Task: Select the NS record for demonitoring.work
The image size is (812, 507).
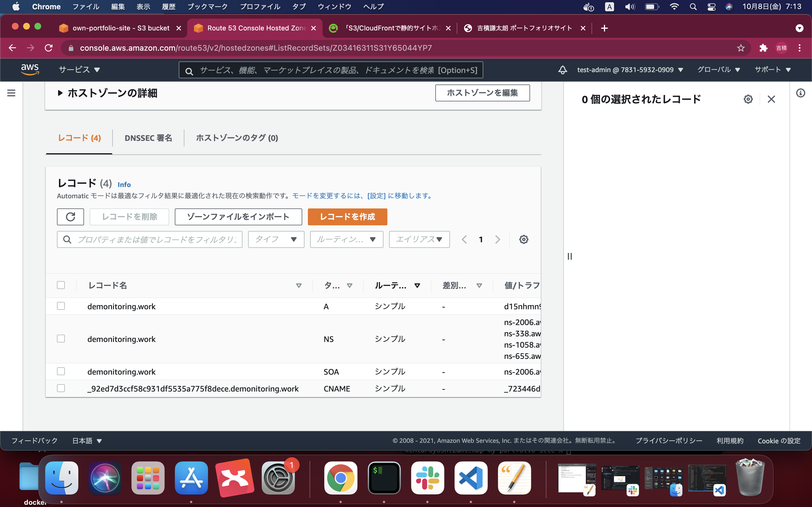Action: (x=61, y=338)
